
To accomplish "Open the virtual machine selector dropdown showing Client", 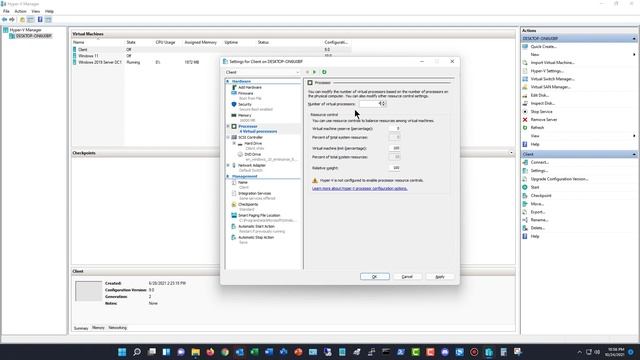I will (262, 72).
